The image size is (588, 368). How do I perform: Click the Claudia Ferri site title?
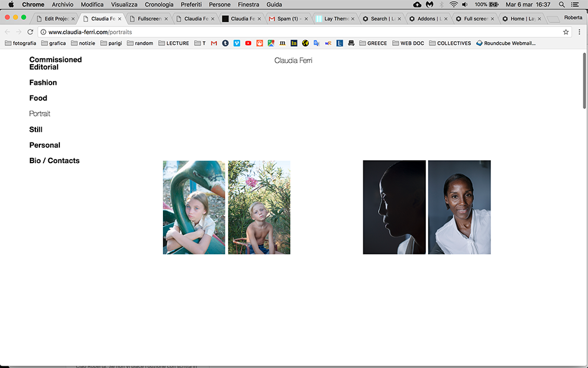pyautogui.click(x=293, y=61)
